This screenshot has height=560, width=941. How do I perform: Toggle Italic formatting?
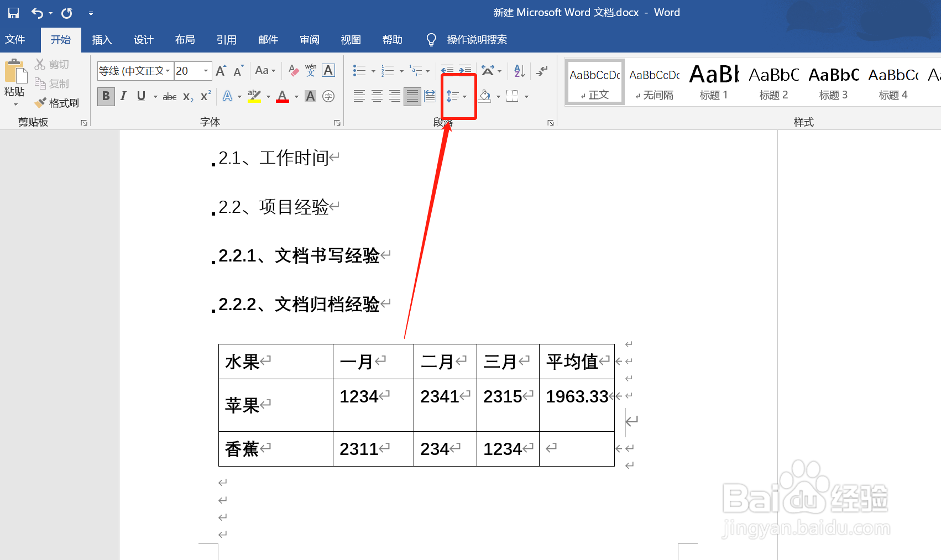pos(123,96)
